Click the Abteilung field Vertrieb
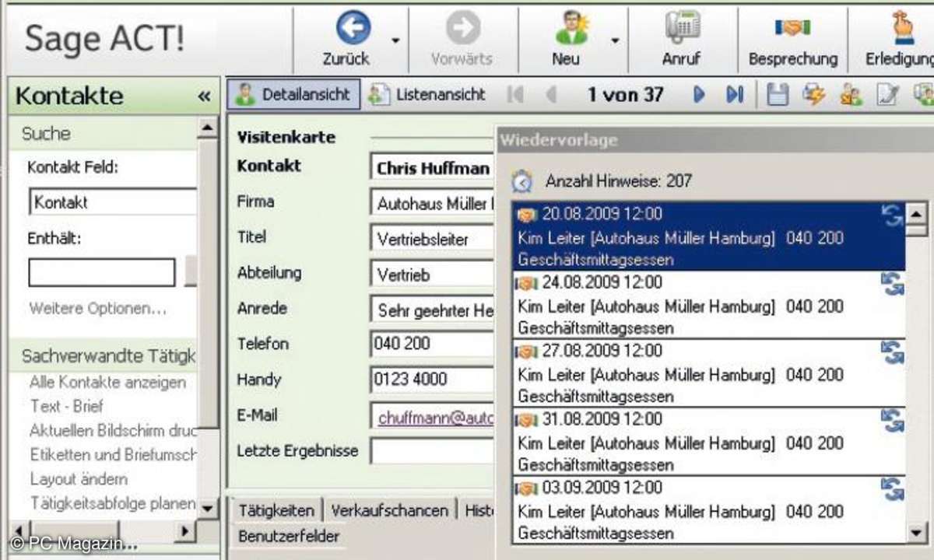 (433, 275)
